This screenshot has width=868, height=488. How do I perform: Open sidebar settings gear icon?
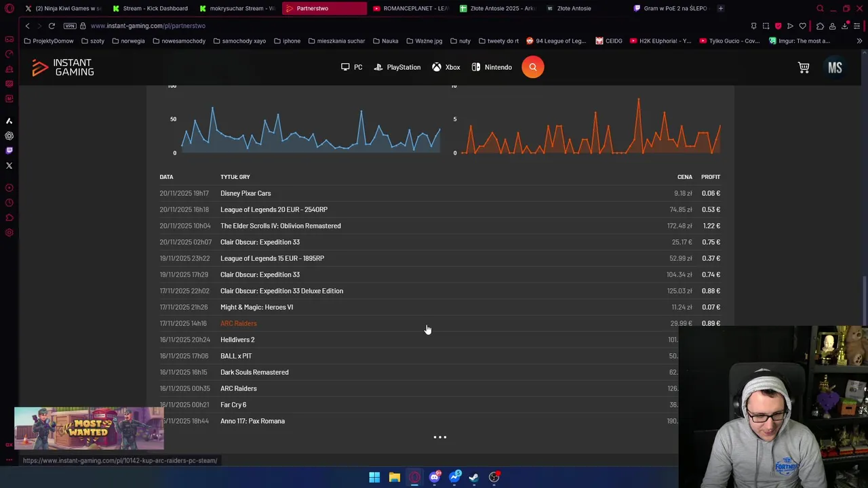point(9,232)
